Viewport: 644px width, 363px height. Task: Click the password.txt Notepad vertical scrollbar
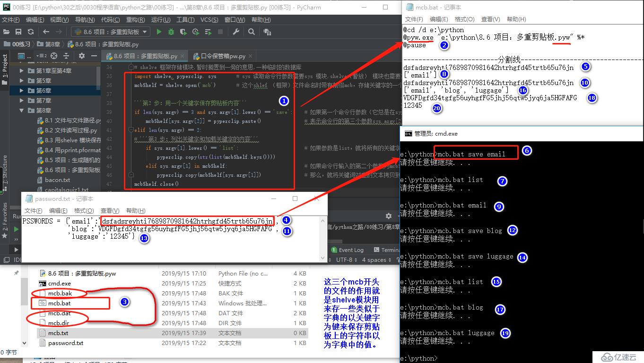point(323,239)
